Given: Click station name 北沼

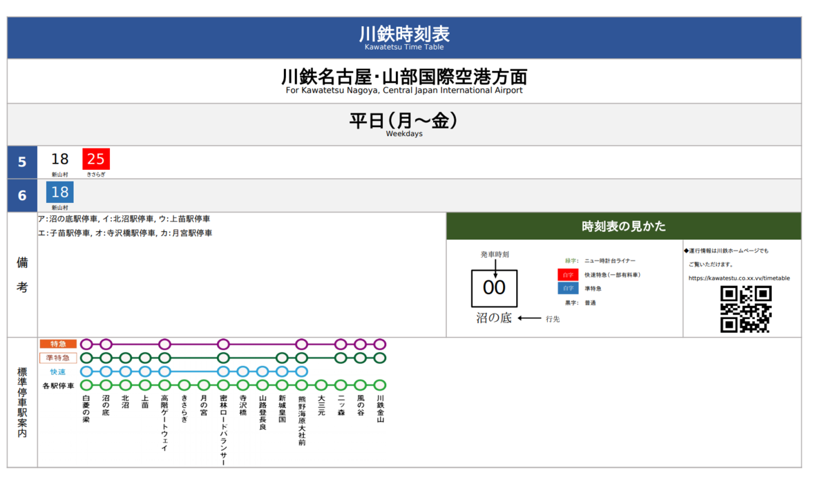Looking at the screenshot, I should coord(125,402).
